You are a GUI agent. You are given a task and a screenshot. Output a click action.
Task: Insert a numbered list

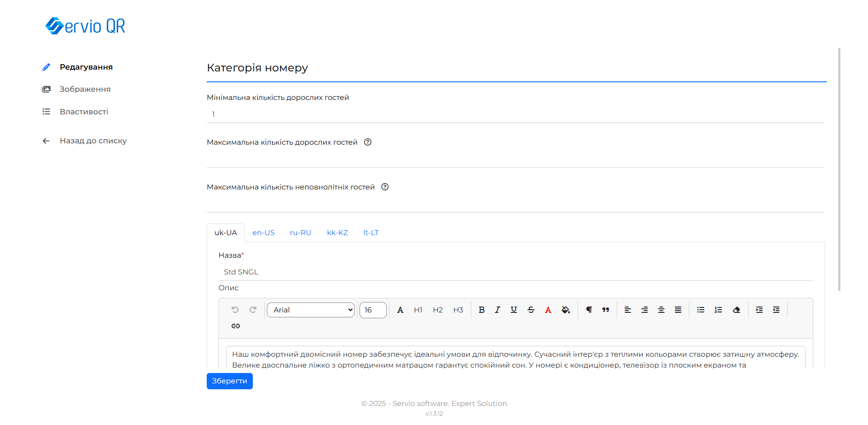pyautogui.click(x=718, y=310)
